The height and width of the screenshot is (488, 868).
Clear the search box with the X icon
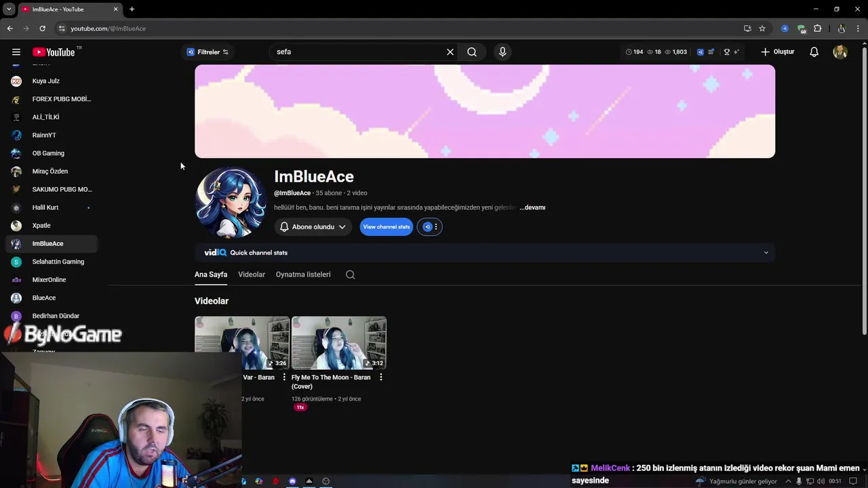click(450, 52)
